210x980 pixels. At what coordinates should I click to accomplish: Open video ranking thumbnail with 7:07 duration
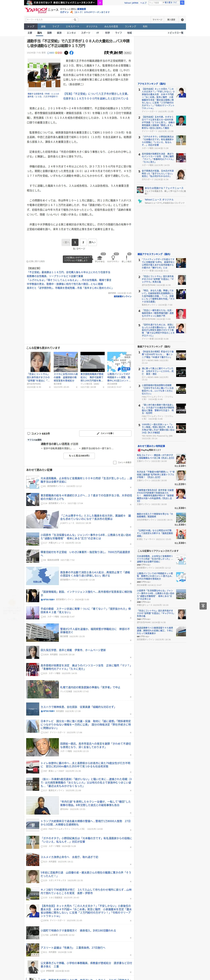[x=181, y=355]
